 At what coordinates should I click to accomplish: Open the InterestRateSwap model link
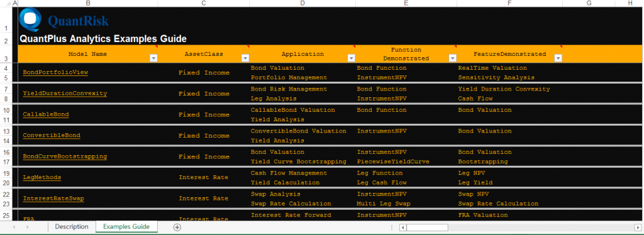(x=53, y=199)
